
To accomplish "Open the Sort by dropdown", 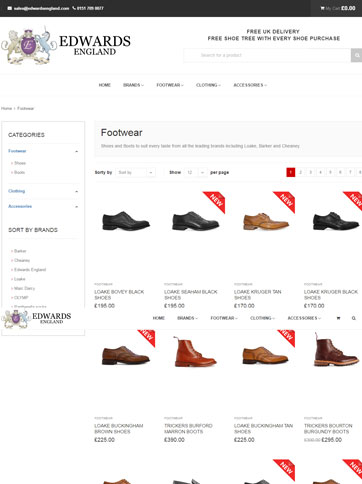I will click(135, 172).
